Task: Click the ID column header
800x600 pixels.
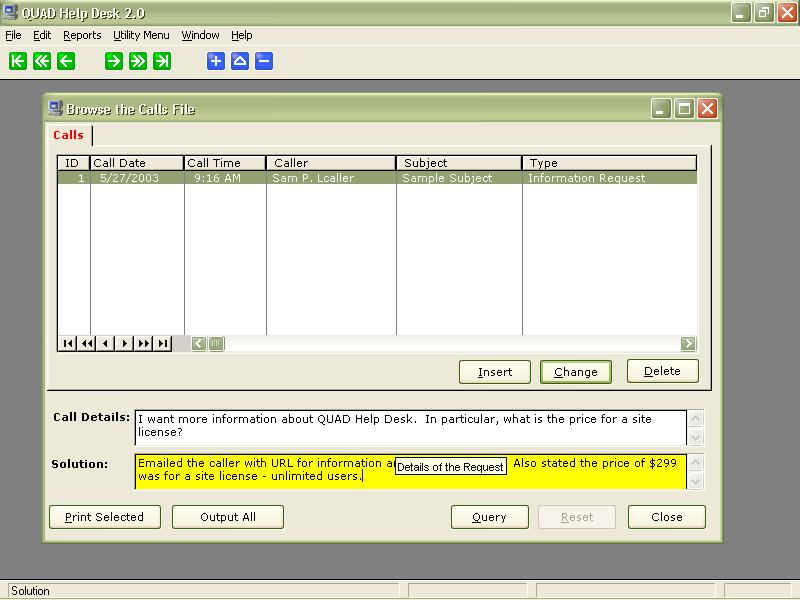Action: [x=73, y=163]
